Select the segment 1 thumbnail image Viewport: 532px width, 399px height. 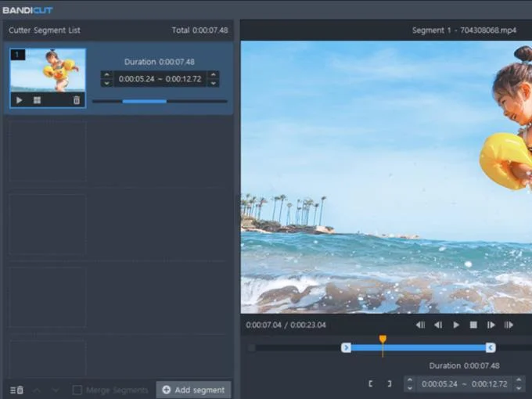(x=48, y=70)
